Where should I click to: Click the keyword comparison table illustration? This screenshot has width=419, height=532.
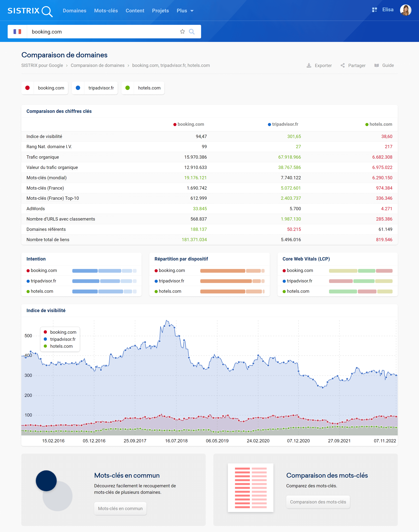pyautogui.click(x=250, y=488)
